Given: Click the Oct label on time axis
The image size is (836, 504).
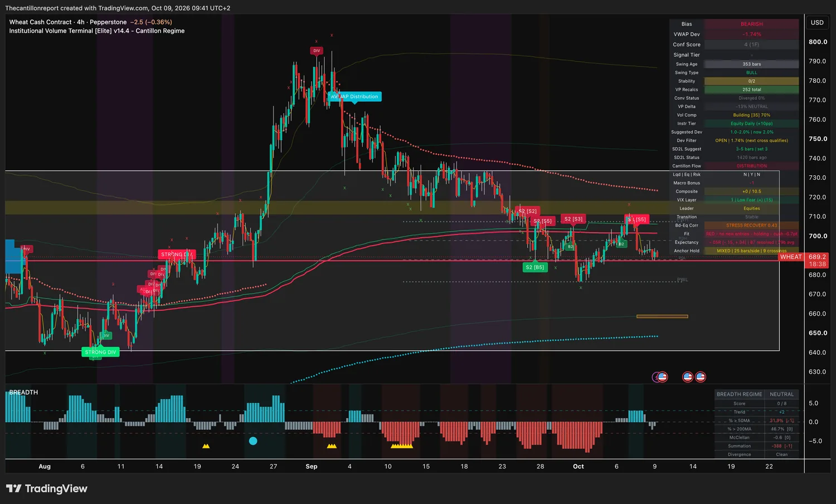Looking at the screenshot, I should 579,467.
